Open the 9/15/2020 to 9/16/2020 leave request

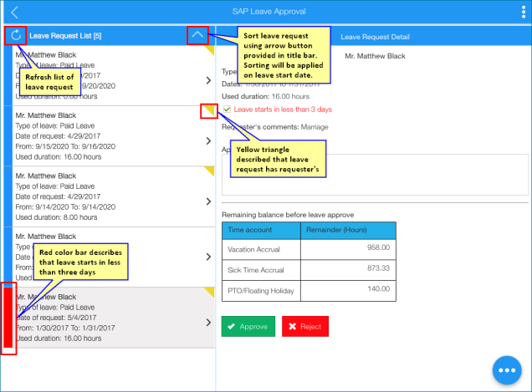pyautogui.click(x=110, y=136)
